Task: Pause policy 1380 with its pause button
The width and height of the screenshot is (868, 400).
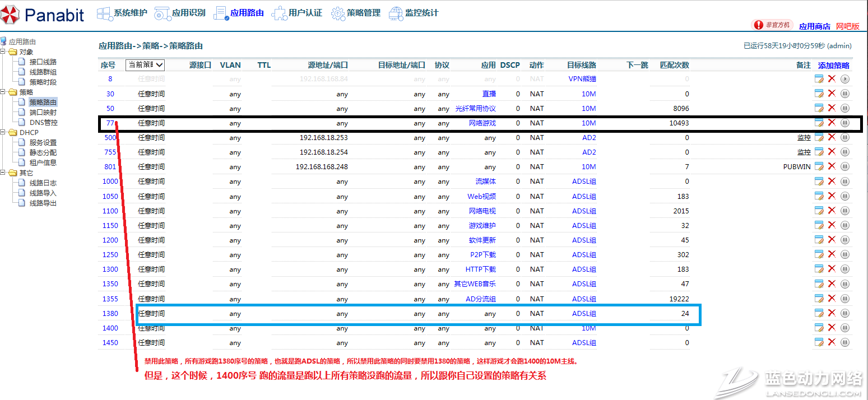Action: pos(845,313)
